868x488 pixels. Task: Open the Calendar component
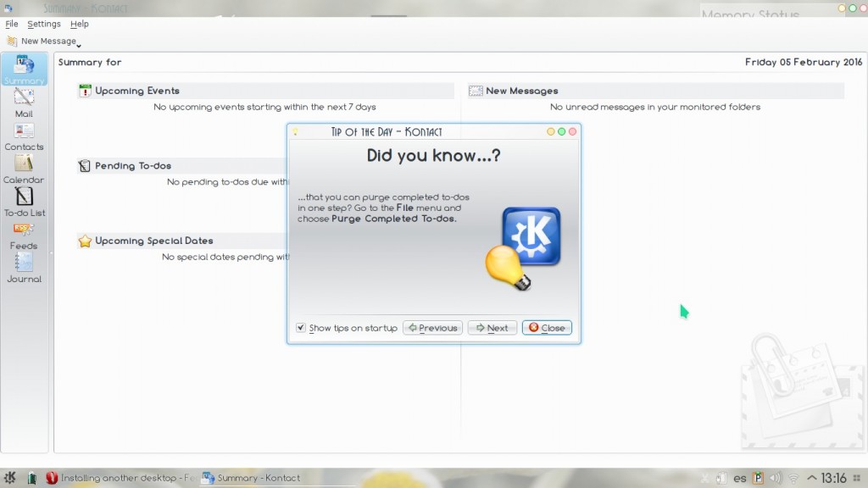tap(24, 169)
